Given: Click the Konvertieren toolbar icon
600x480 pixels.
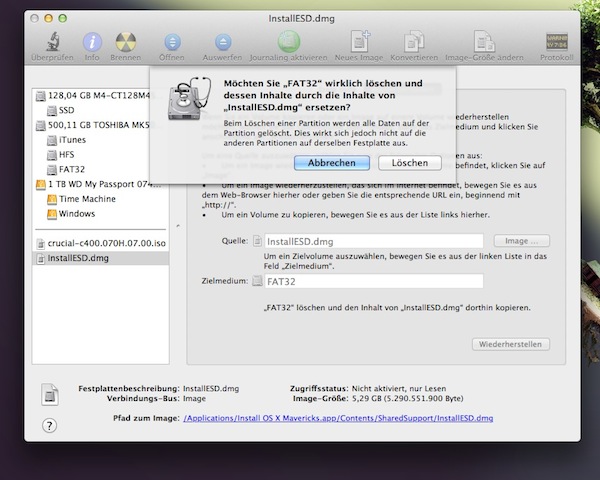Looking at the screenshot, I should [x=414, y=41].
